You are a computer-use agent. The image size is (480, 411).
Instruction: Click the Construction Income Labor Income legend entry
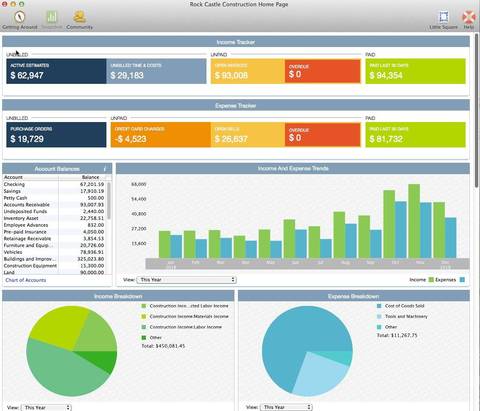(182, 327)
